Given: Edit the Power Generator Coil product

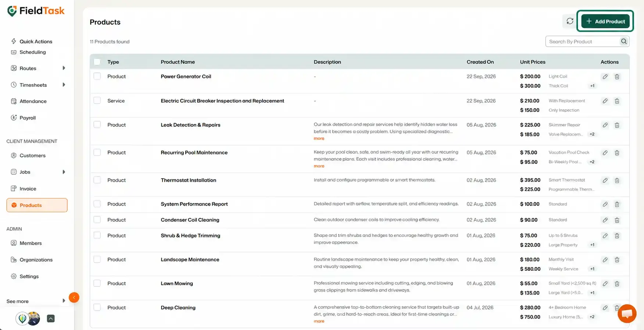Looking at the screenshot, I should coord(605,77).
